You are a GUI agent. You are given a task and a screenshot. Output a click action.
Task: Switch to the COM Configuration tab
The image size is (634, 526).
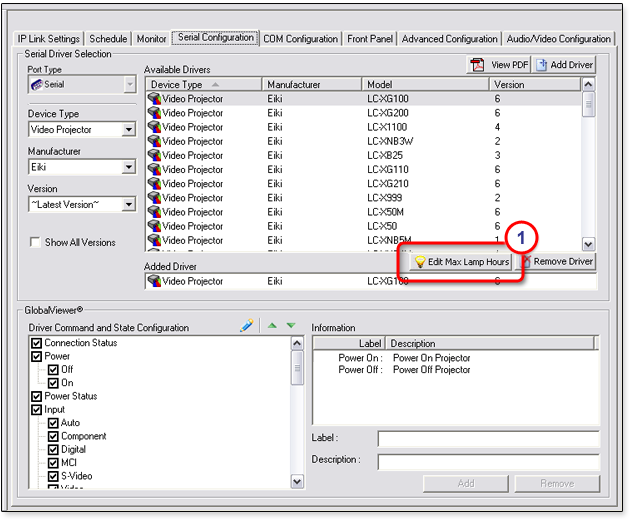[x=300, y=39]
